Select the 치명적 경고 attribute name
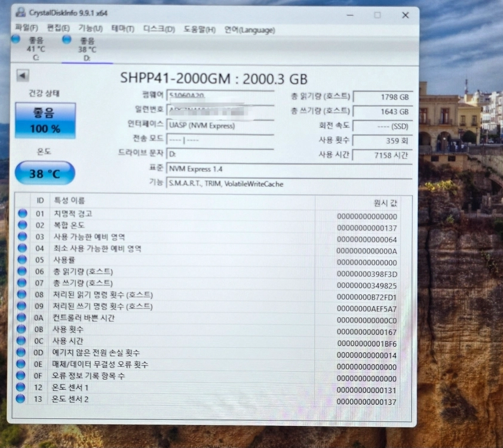 (x=73, y=214)
